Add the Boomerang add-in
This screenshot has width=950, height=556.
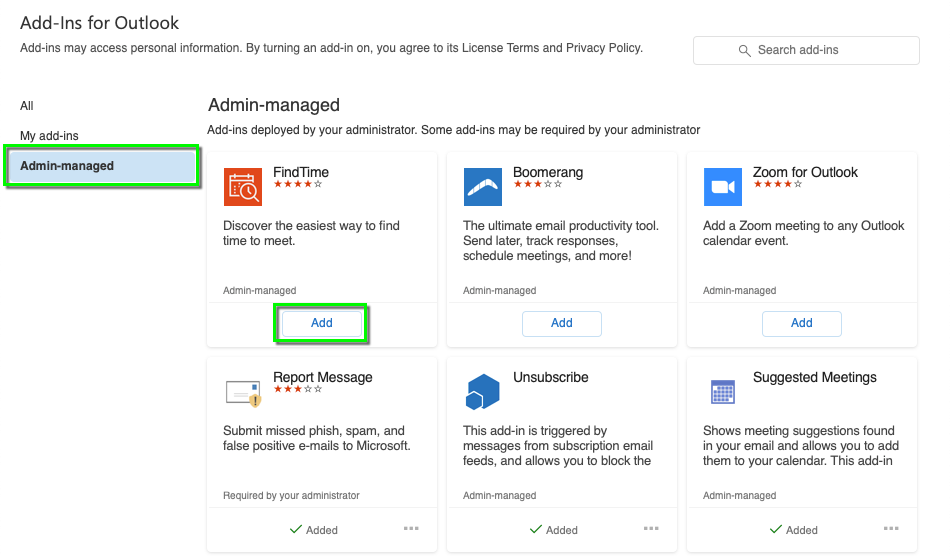(x=562, y=323)
